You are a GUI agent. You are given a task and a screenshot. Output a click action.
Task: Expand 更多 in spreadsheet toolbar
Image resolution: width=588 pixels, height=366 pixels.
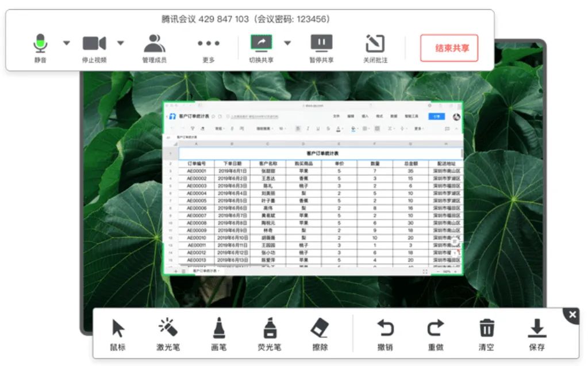point(419,129)
